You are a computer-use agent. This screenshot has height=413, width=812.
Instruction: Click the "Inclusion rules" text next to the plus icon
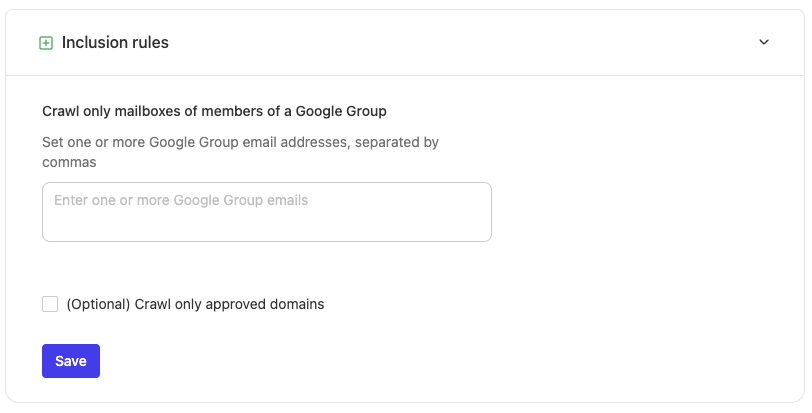pos(115,43)
